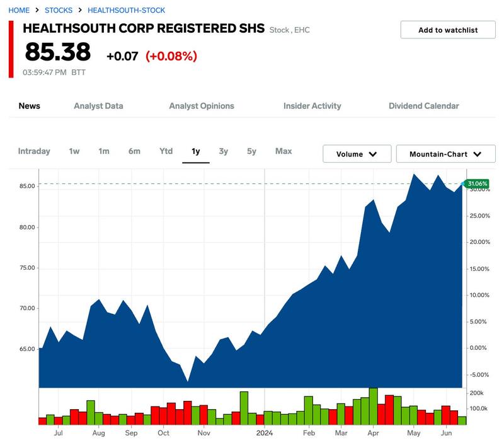Click the 5.00% right axis label
The height and width of the screenshot is (445, 504).
(478, 321)
